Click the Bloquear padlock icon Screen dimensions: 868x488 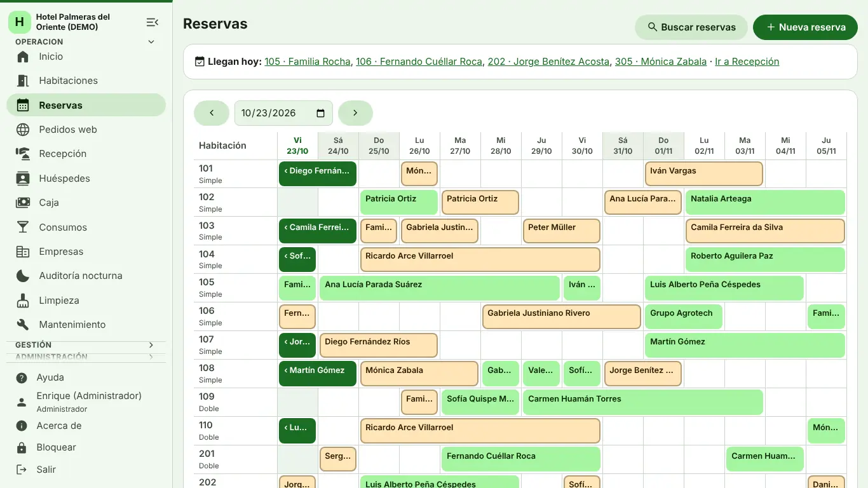[x=22, y=447]
